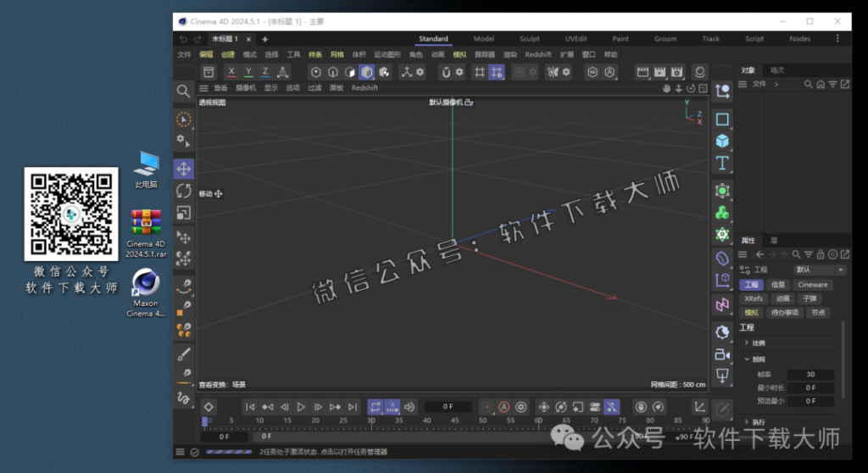Open the Maxon Cinema 4D desktop shortcut
This screenshot has height=473, width=868.
(146, 292)
